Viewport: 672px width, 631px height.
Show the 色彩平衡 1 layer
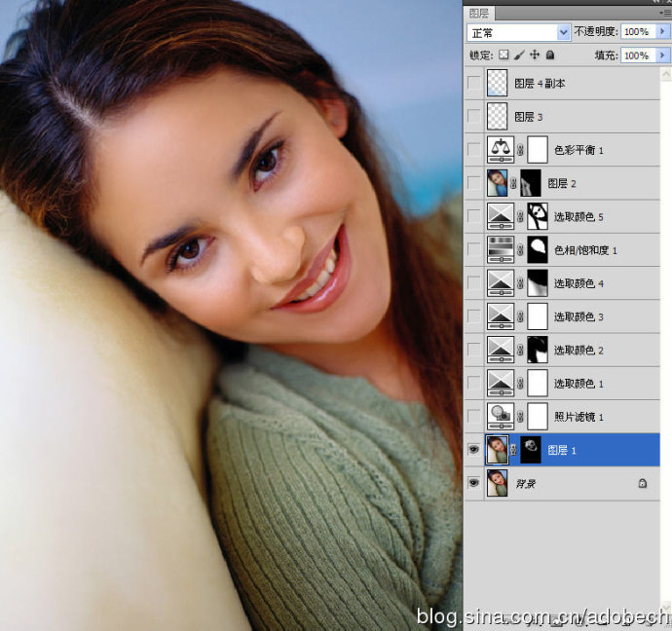pyautogui.click(x=474, y=150)
